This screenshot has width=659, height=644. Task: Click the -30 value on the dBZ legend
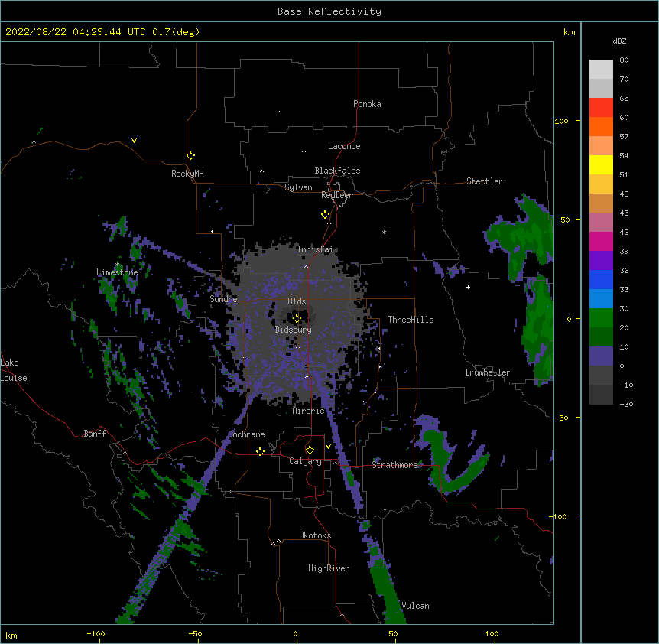[626, 404]
